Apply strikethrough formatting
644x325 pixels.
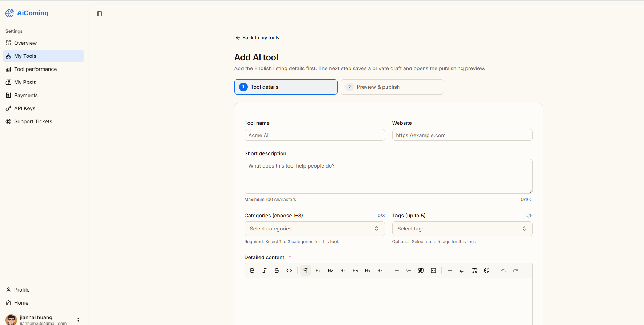(277, 270)
